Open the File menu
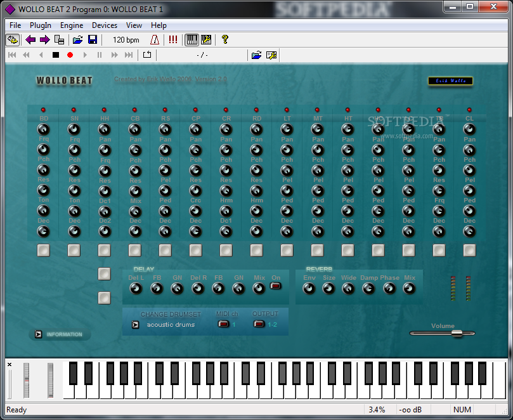Screen dimensions: 513x420 (15, 25)
